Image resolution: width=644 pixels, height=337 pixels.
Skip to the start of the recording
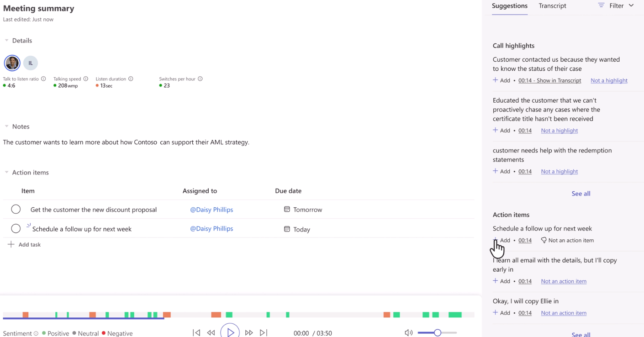196,333
